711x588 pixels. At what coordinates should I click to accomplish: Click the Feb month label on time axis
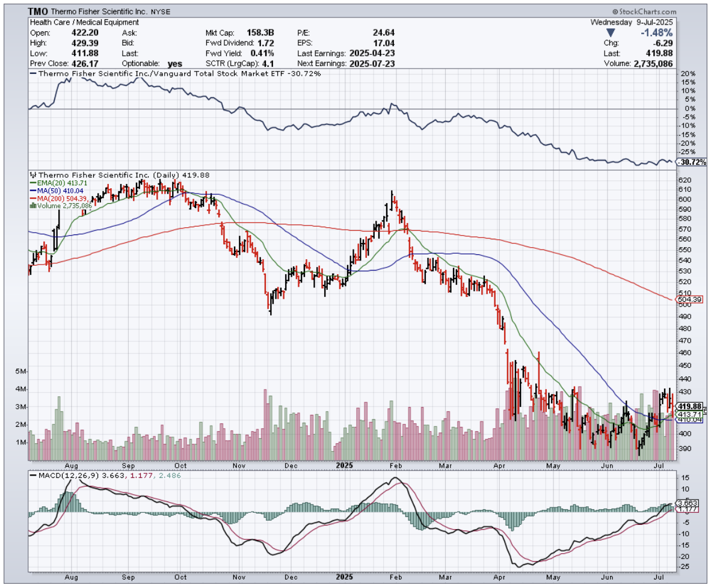(395, 465)
